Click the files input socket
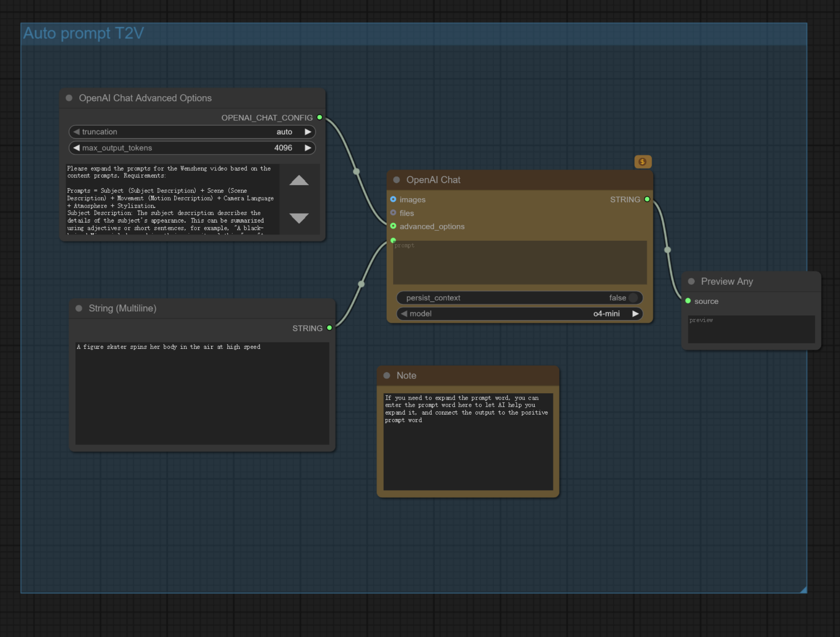This screenshot has height=637, width=840. [x=393, y=213]
